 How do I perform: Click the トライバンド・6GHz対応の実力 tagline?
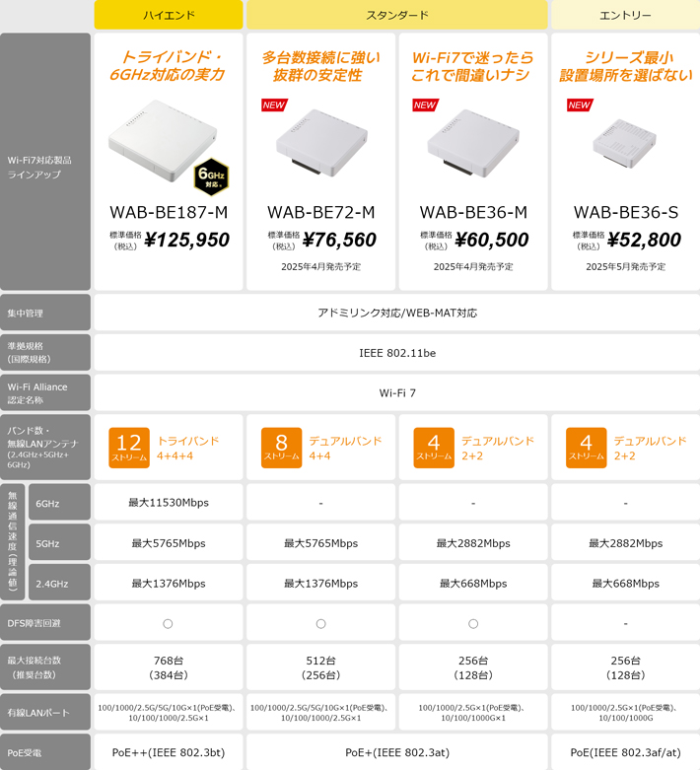169,66
